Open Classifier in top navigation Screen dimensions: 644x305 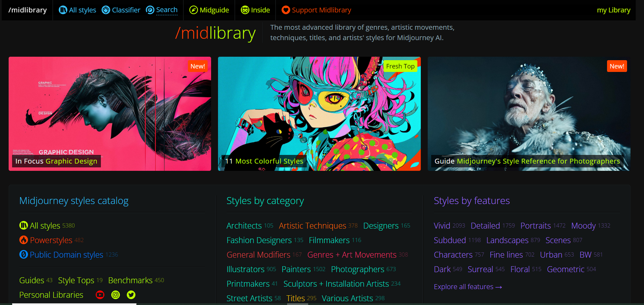tap(126, 10)
